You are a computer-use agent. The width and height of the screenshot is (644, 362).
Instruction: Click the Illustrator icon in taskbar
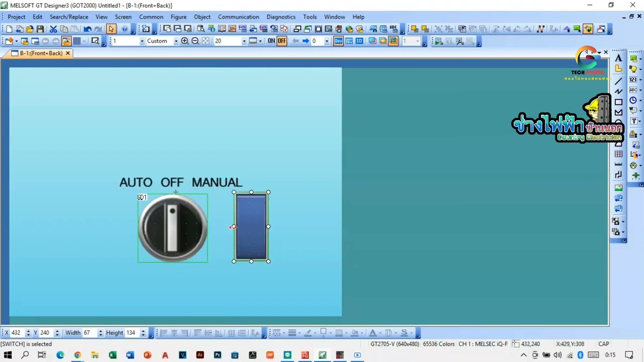[200, 355]
